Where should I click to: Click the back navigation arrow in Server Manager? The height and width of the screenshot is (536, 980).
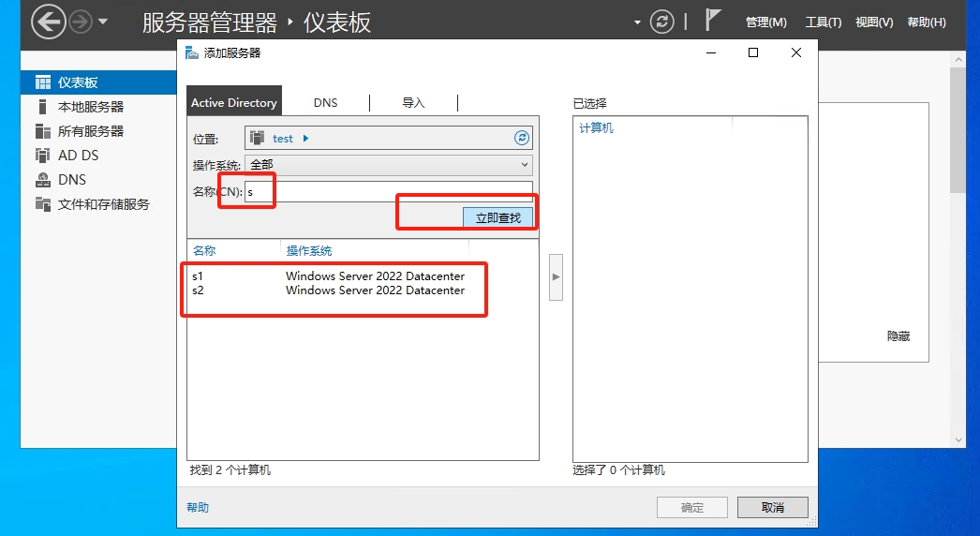(48, 22)
